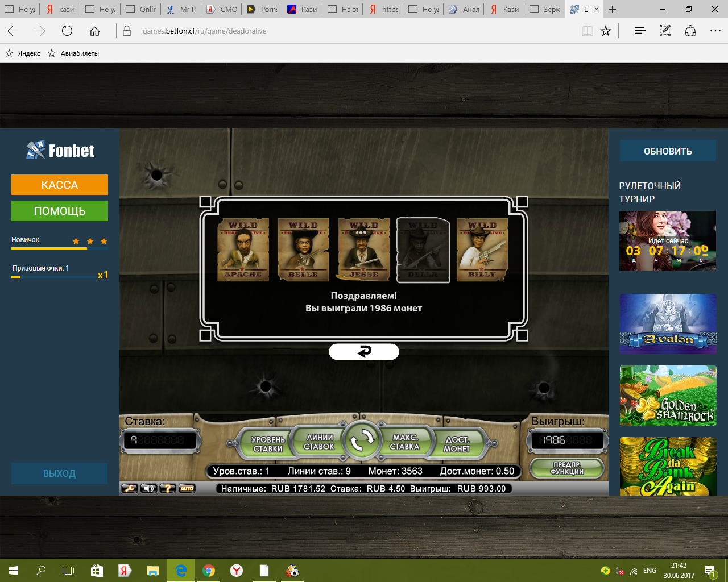This screenshot has height=582, width=728.
Task: Switch to the Onlir tab
Action: coord(140,9)
